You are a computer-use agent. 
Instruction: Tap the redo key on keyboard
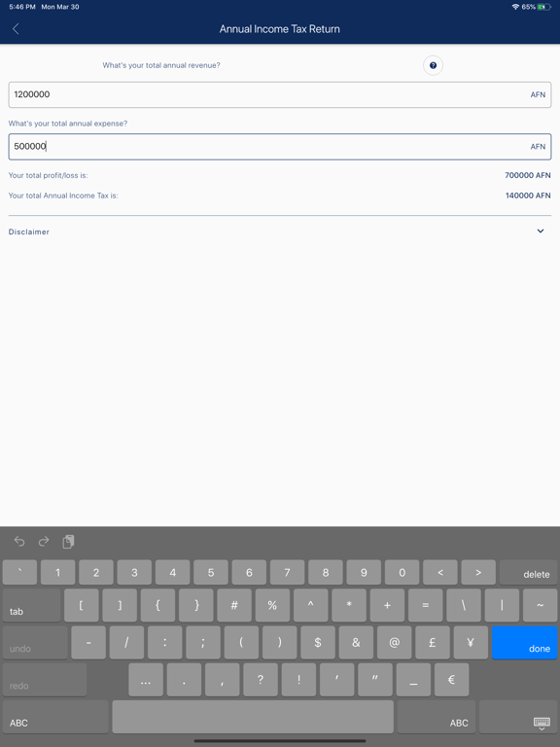[x=45, y=680]
